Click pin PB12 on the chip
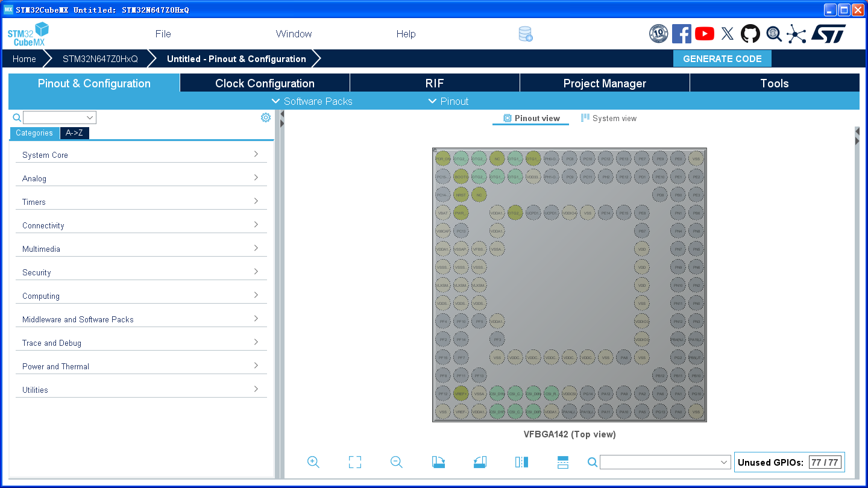 pyautogui.click(x=660, y=375)
